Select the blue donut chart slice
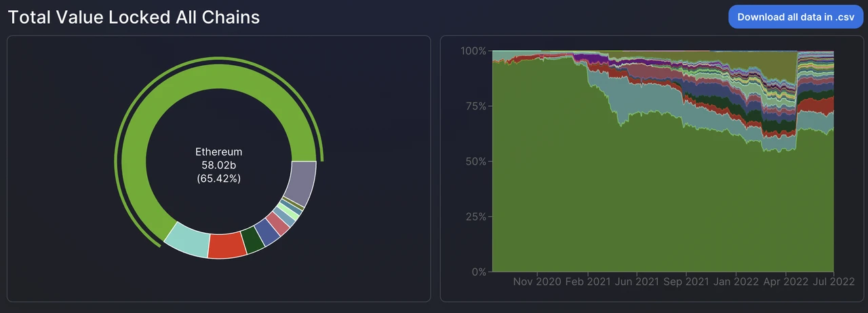This screenshot has width=868, height=313. pyautogui.click(x=267, y=232)
